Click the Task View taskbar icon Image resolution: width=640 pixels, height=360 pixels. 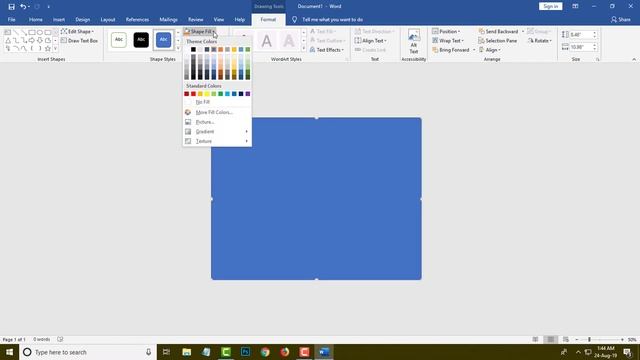click(167, 352)
